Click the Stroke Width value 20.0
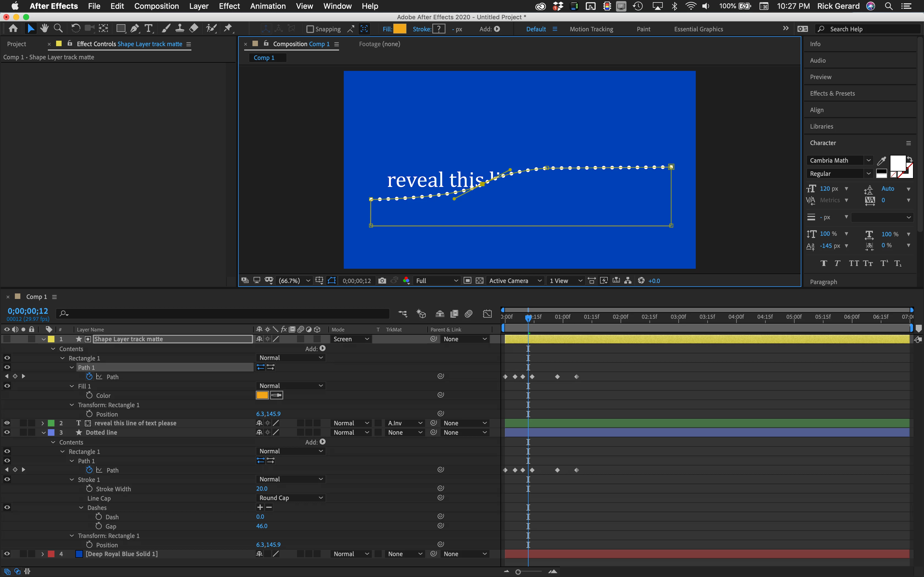This screenshot has height=577, width=924. [x=262, y=489]
